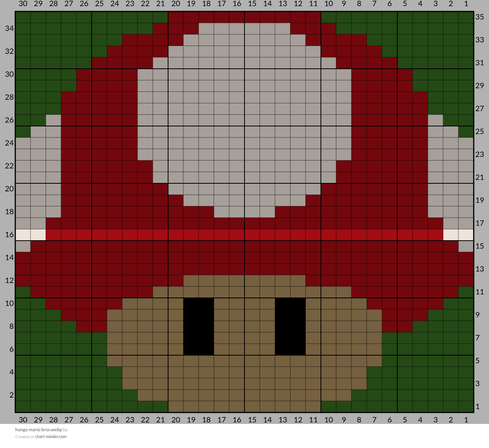This screenshot has height=448, width=489.
Task: Select row label 28 on left axis
Action: [x=10, y=97]
